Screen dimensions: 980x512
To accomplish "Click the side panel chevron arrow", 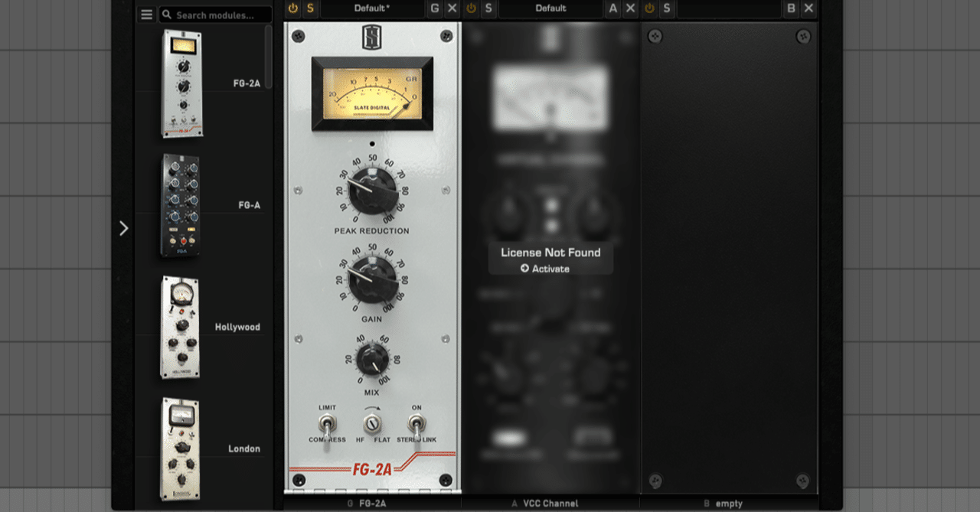I will coord(124,228).
